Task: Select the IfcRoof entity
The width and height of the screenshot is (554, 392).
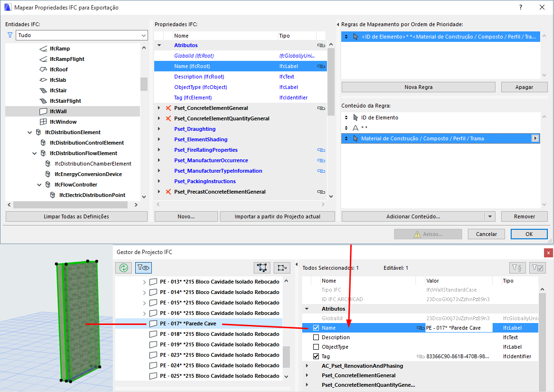Action: [59, 69]
